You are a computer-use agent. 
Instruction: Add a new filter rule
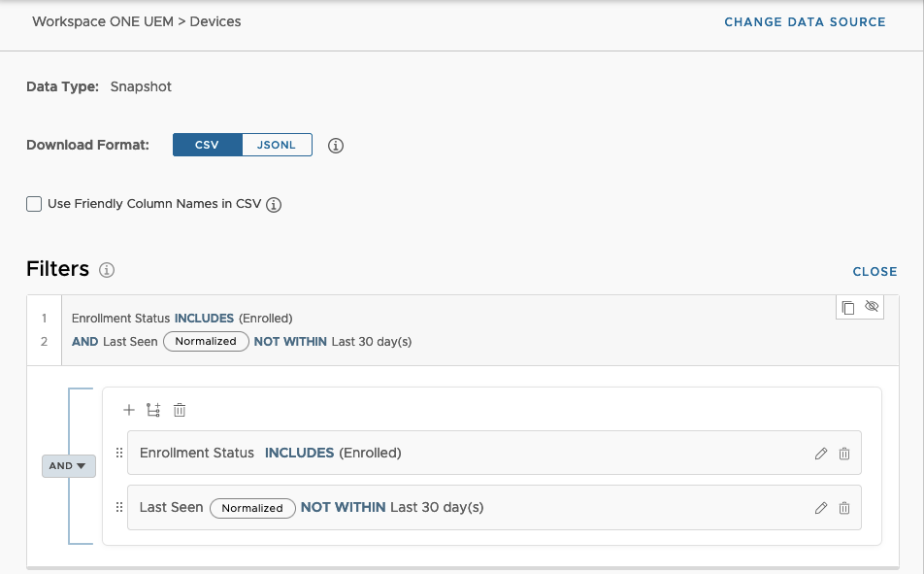click(x=128, y=410)
